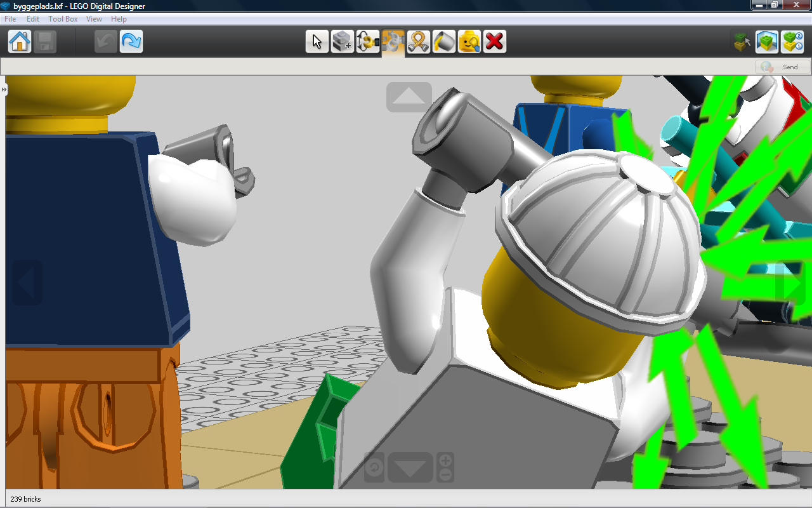Open the Edit menu
Viewport: 812px width, 508px height.
(33, 19)
